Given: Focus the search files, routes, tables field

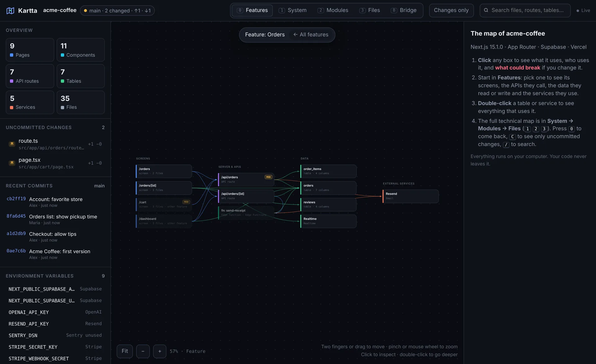Looking at the screenshot, I should (x=525, y=10).
